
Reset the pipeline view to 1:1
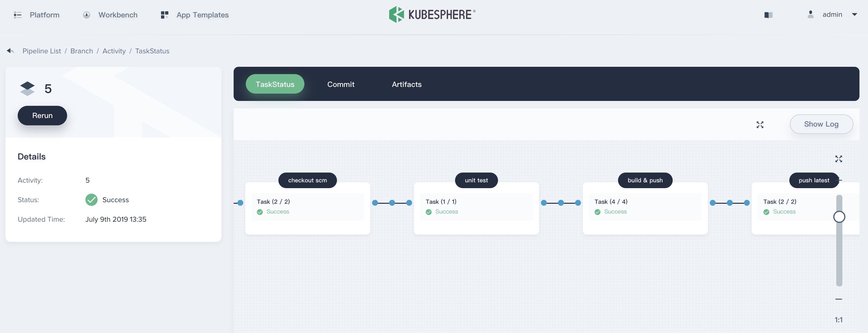point(838,320)
